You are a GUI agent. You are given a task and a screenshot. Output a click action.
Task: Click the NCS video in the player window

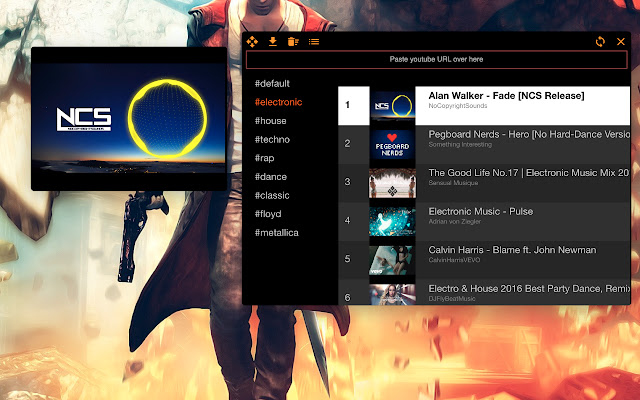coord(129,118)
